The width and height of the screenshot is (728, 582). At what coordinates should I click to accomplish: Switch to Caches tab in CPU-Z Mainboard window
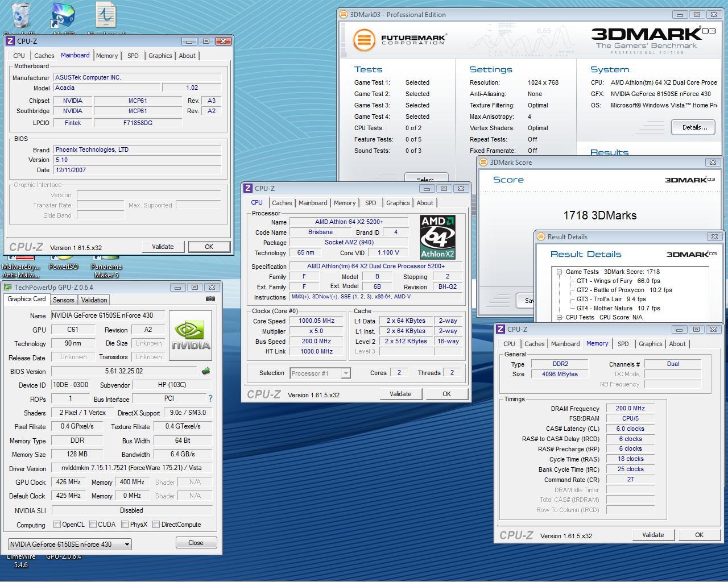(44, 56)
